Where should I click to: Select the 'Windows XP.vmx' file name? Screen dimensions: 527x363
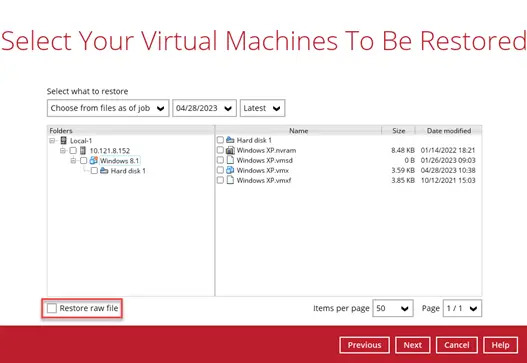[262, 170]
